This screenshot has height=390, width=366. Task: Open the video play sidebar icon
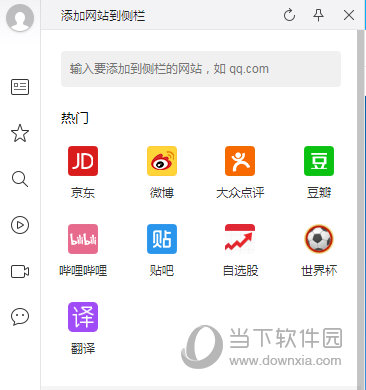coord(20,225)
